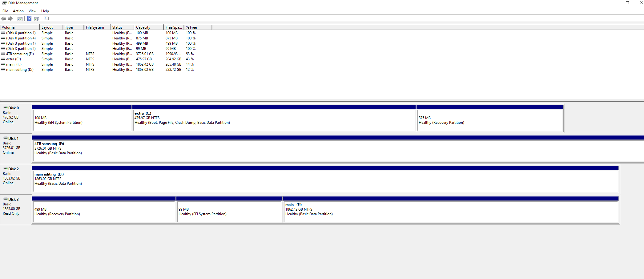Open the Help menu
This screenshot has height=279, width=644.
point(45,11)
